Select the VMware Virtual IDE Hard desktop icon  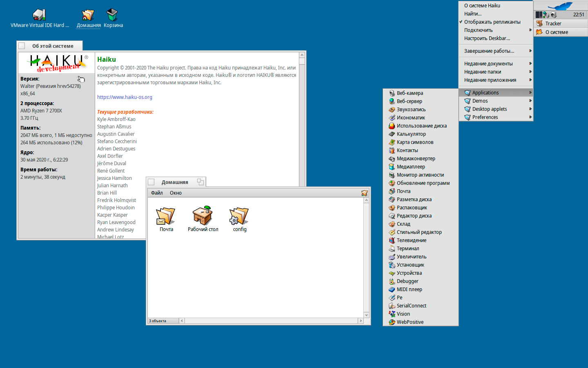(x=40, y=18)
